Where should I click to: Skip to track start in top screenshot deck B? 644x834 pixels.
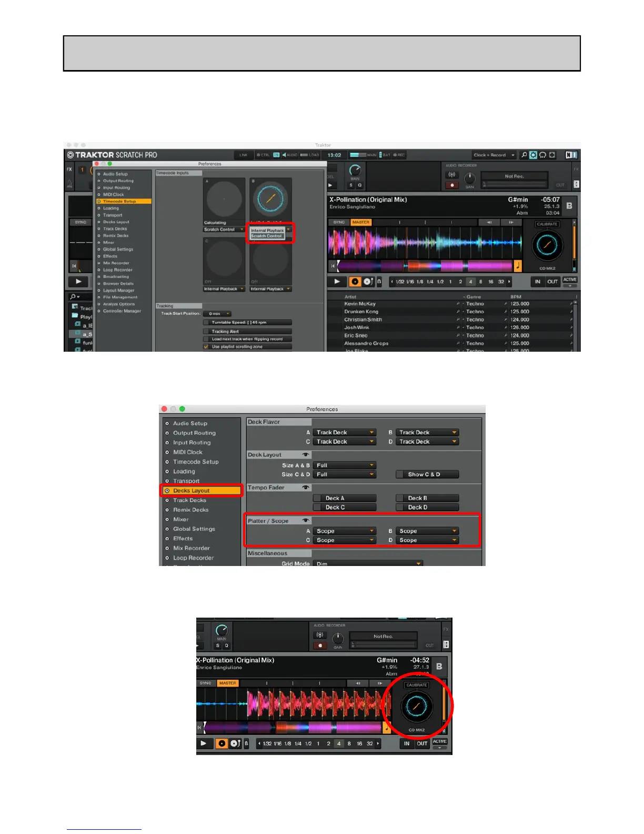(332, 266)
